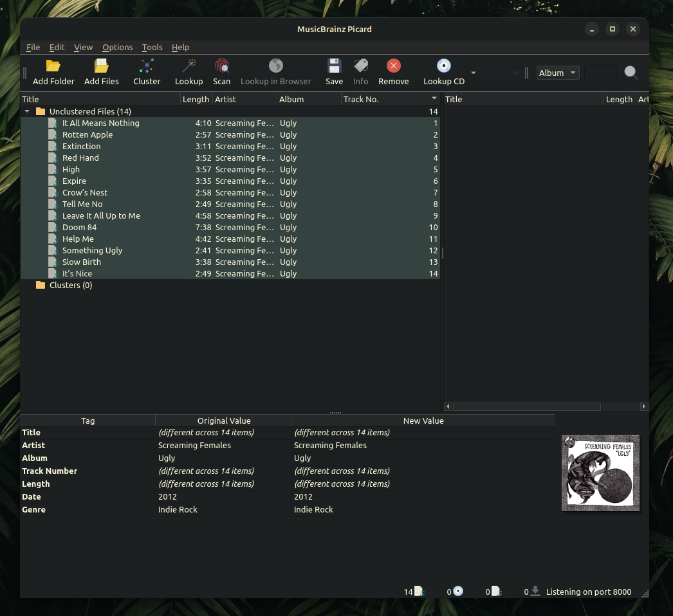
Task: Click the pending files icon in status bar
Action: point(496,592)
